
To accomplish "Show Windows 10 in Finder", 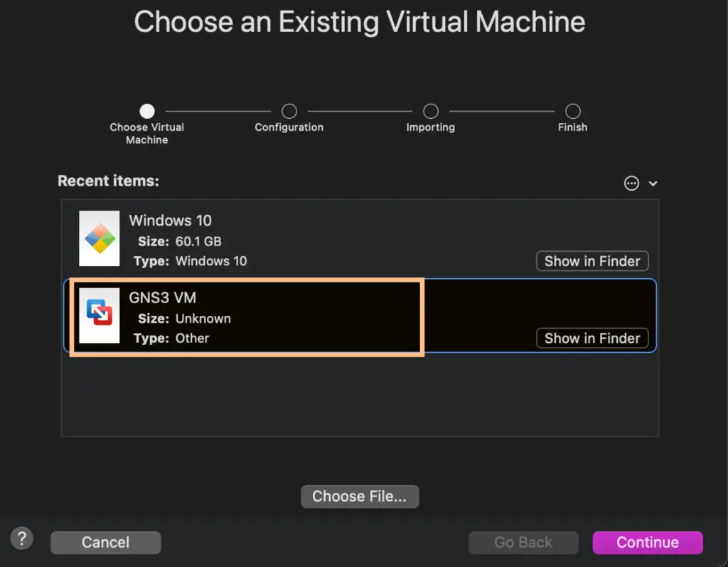I will (x=591, y=261).
